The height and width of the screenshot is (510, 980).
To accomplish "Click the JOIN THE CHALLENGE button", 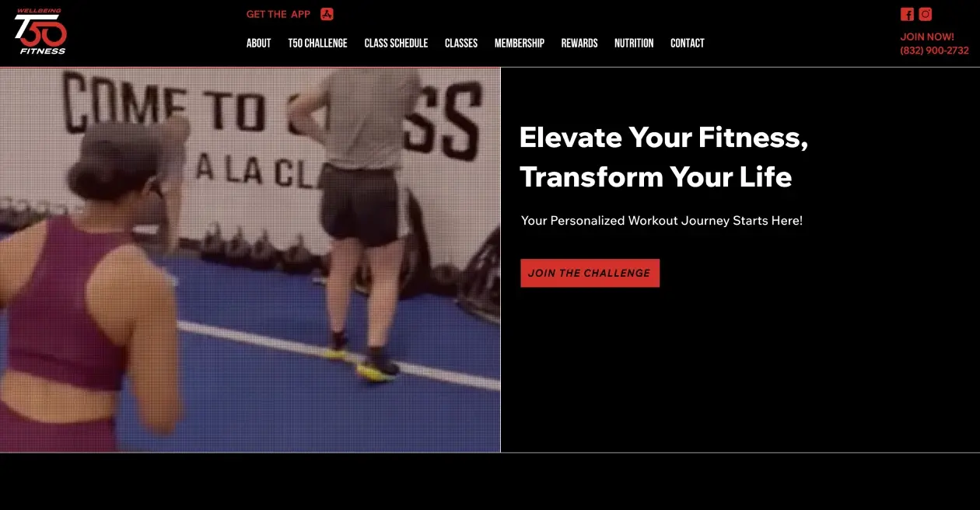I will point(590,273).
